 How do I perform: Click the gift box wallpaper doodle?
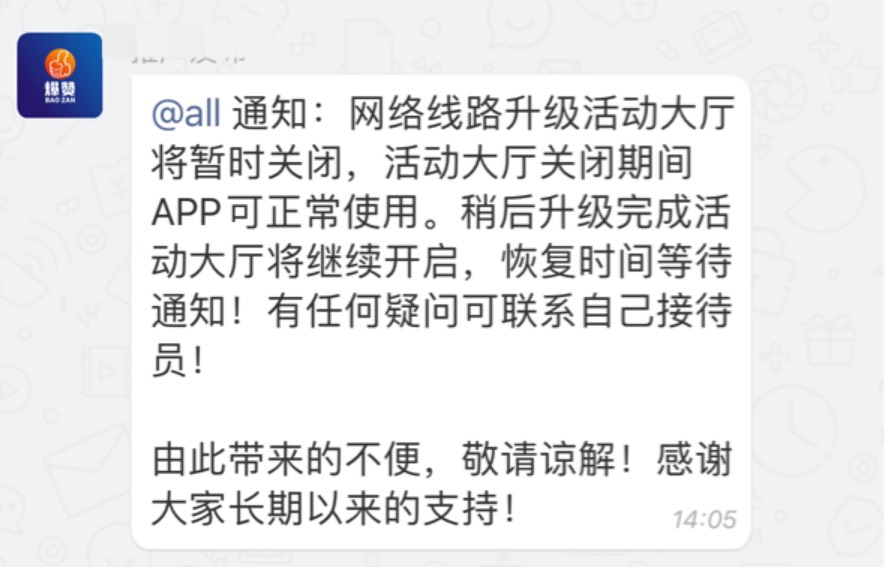829,340
